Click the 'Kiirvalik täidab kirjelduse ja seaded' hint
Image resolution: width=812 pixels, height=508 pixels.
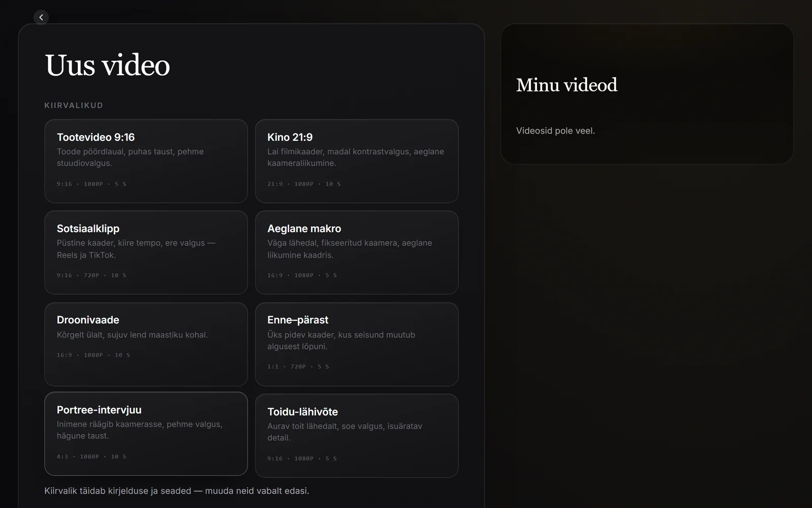tap(177, 491)
